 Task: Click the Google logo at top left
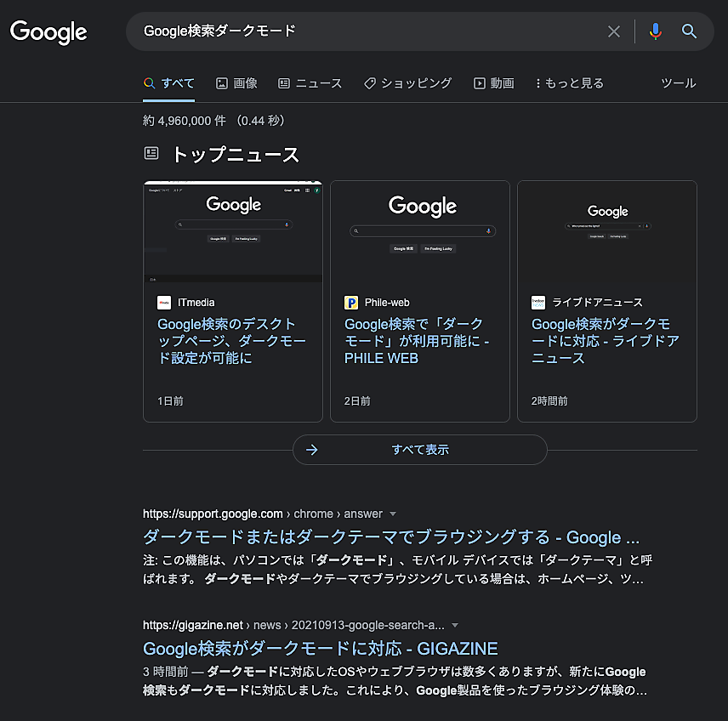pos(48,32)
